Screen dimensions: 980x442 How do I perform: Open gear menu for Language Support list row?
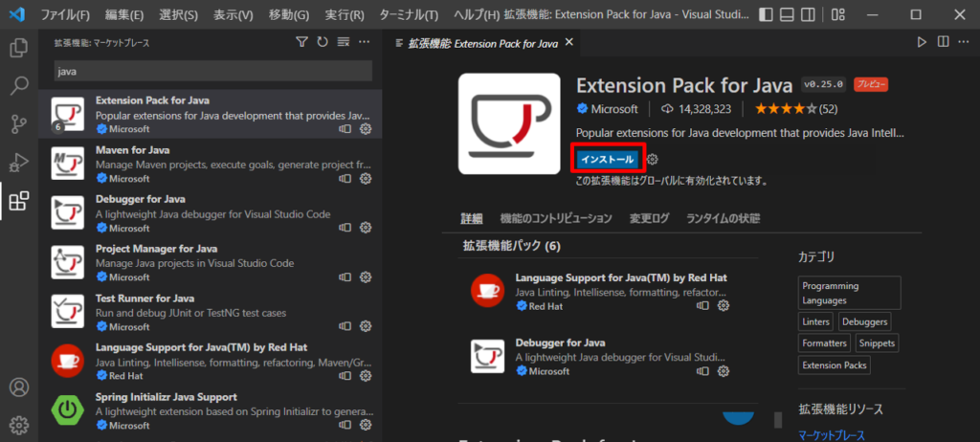point(367,376)
